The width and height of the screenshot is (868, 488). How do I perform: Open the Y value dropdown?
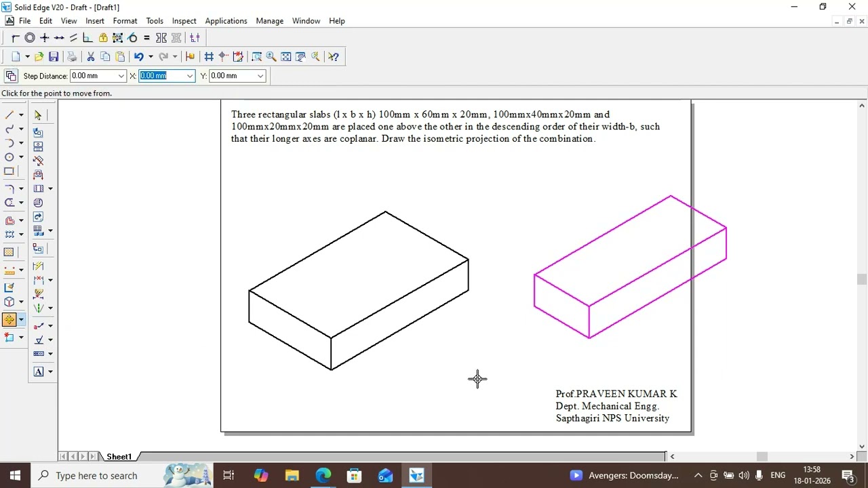[260, 76]
